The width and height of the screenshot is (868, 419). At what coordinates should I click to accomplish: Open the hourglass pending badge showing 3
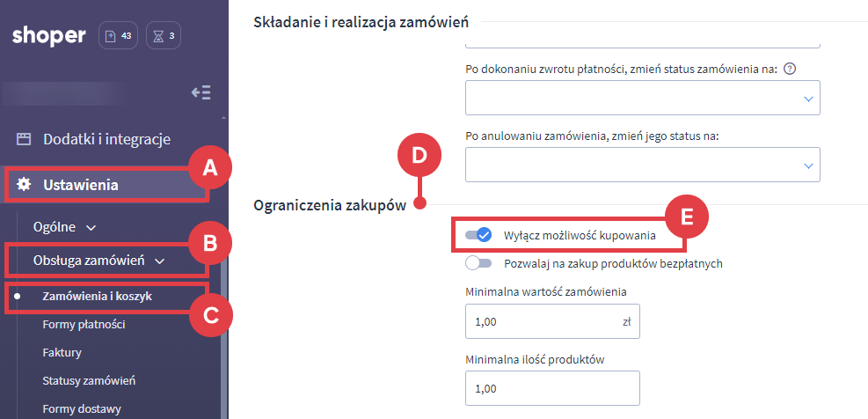tap(164, 36)
